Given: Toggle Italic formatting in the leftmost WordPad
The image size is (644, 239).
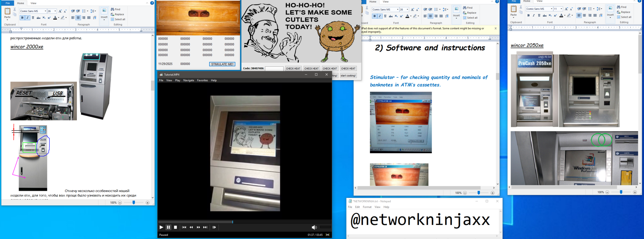Looking at the screenshot, I should click(x=28, y=18).
